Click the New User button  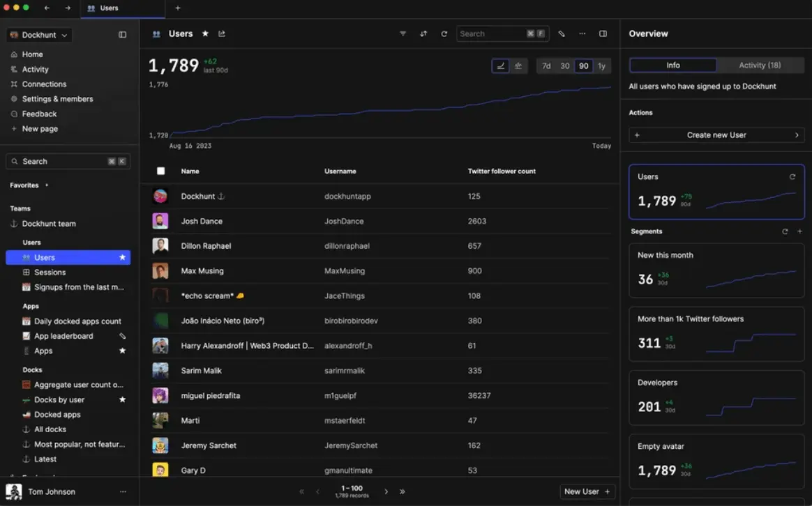coord(587,491)
